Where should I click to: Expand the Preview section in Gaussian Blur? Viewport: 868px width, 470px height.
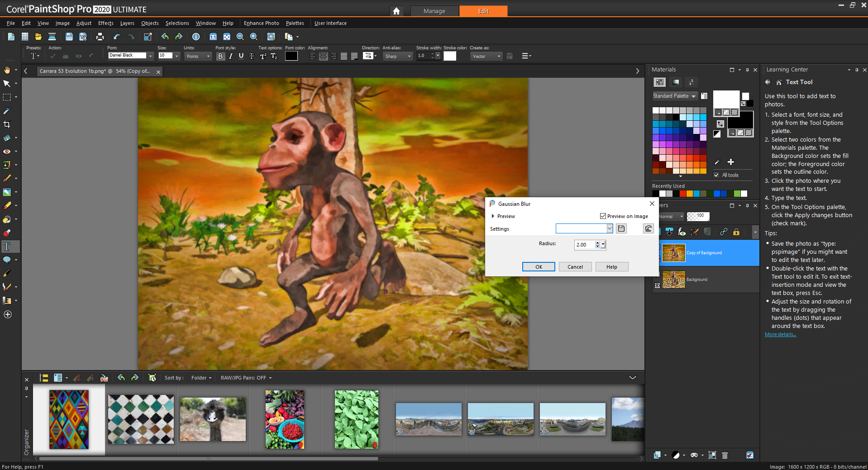[493, 216]
